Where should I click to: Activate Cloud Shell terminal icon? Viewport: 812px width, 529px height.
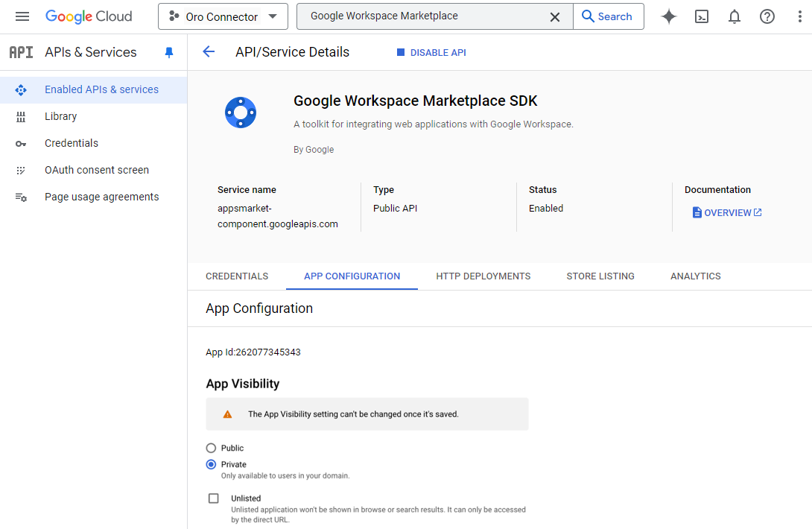[x=702, y=16]
